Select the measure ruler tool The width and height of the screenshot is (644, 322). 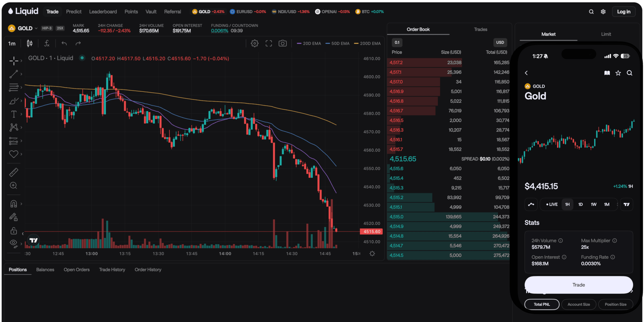click(x=14, y=172)
